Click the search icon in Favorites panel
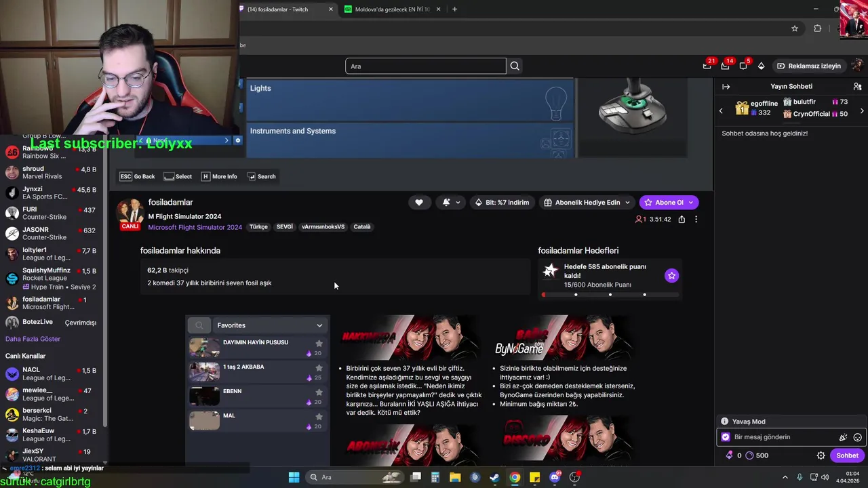Screen dimensions: 868x488 [x=199, y=325]
